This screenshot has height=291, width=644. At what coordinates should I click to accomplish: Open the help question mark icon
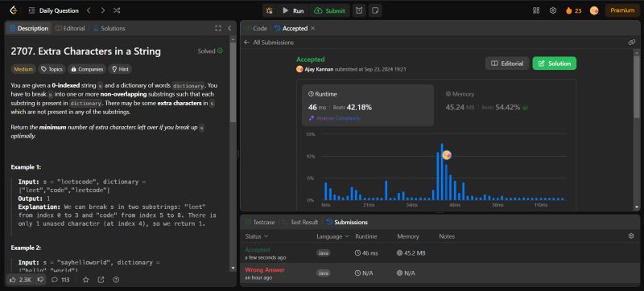116,280
